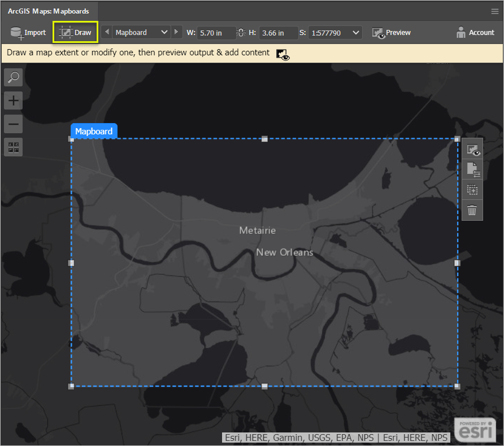The width and height of the screenshot is (504, 446).
Task: Open the panel flyout menu
Action: click(495, 11)
